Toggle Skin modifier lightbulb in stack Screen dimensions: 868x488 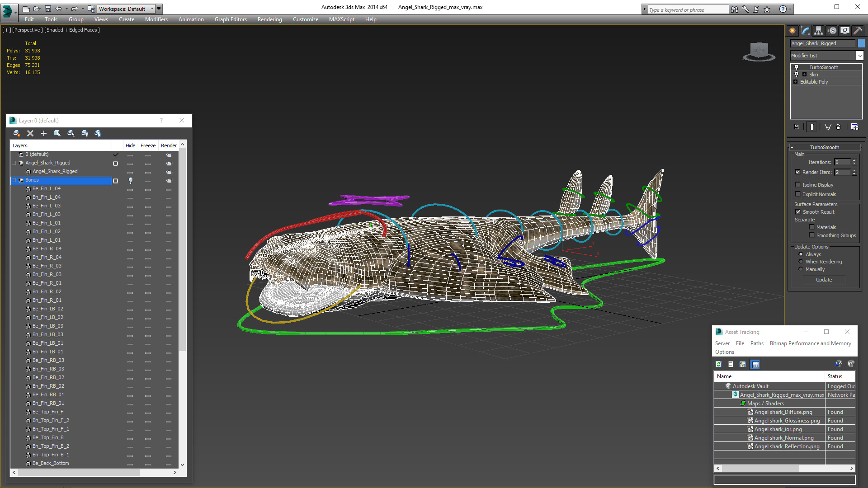[797, 74]
